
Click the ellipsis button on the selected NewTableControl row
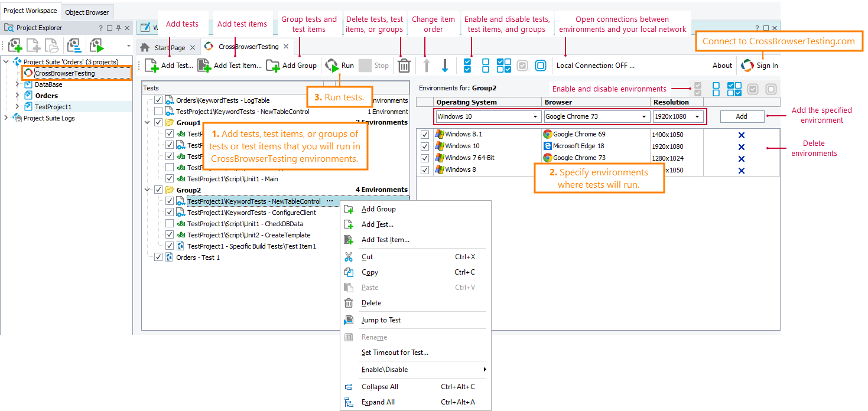(330, 201)
